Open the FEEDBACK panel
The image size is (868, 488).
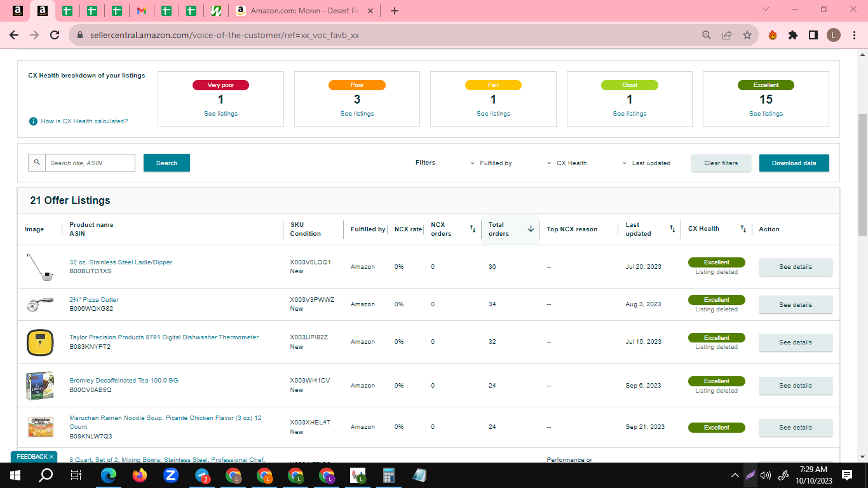pos(32,457)
